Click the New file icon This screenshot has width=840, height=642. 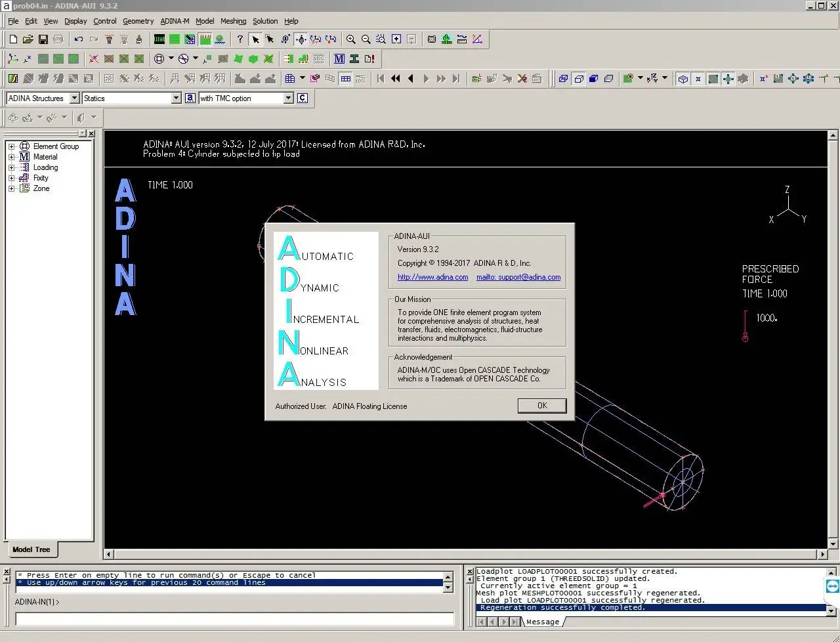pos(13,39)
